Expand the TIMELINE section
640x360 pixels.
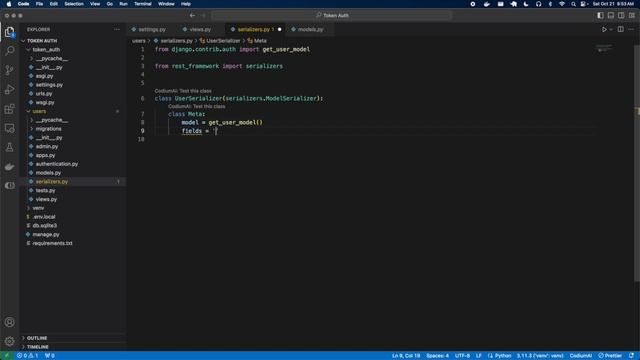pos(38,347)
